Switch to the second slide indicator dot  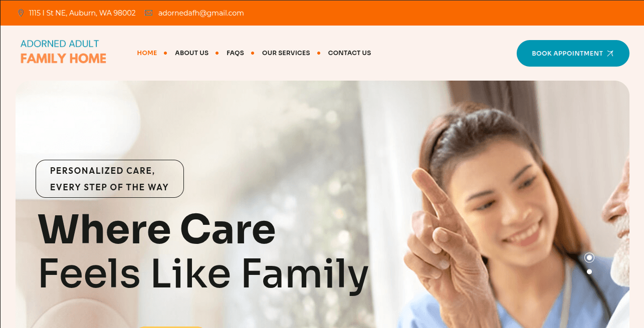(589, 271)
